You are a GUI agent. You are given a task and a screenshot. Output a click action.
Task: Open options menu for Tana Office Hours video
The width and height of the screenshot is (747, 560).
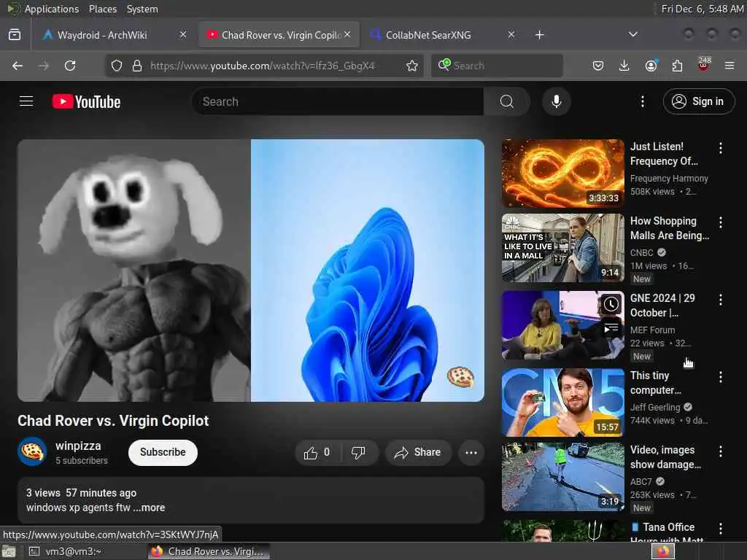[720, 529]
